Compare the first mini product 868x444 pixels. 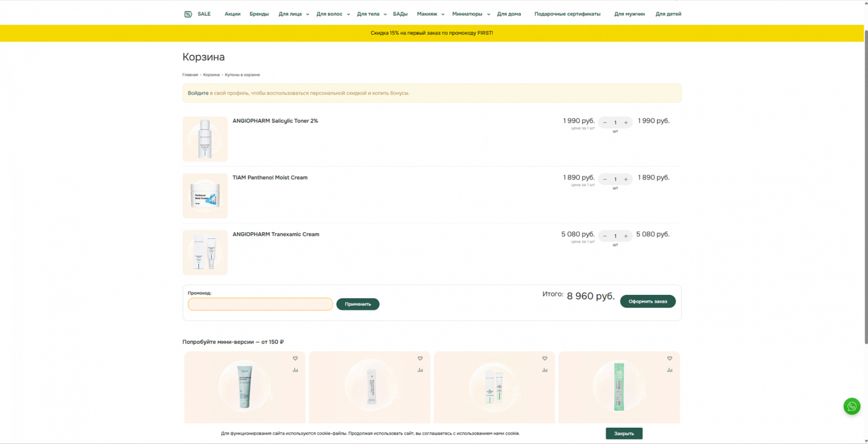coord(295,370)
